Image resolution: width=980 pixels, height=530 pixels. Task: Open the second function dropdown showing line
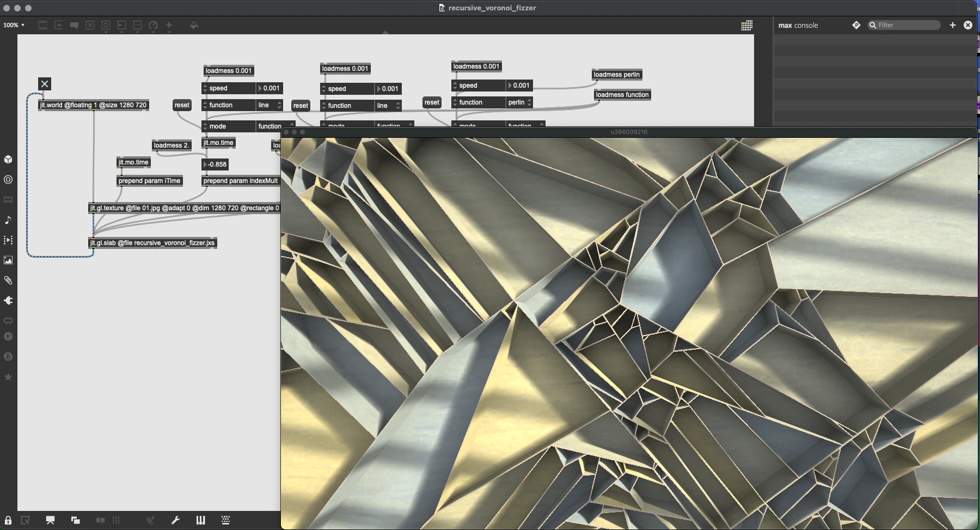[x=388, y=106]
